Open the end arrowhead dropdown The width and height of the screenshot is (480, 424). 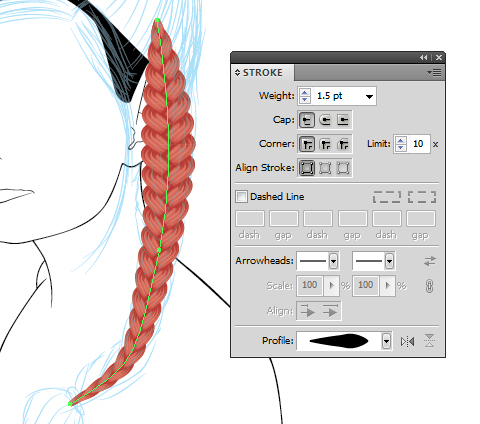pos(389,261)
